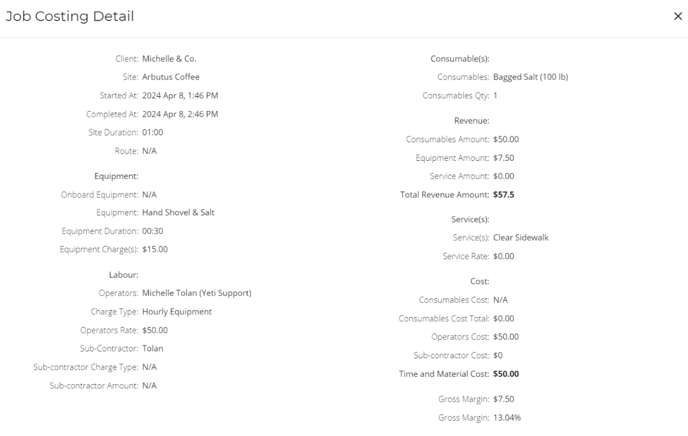Select the Time and Material Cost $50.00
The image size is (688, 436).
[506, 374]
